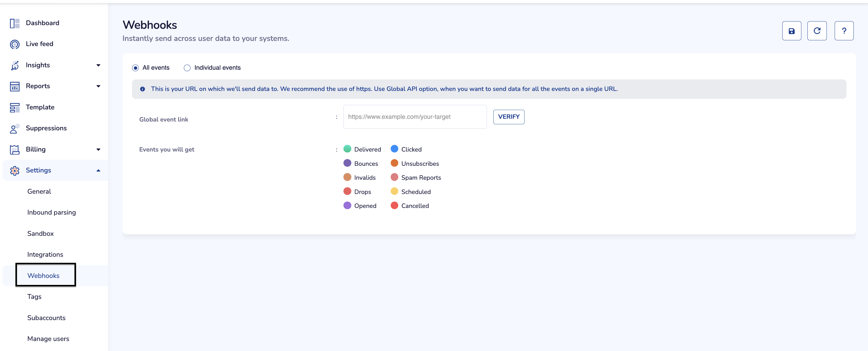Open the help question mark icon
868x351 pixels.
pyautogui.click(x=843, y=31)
